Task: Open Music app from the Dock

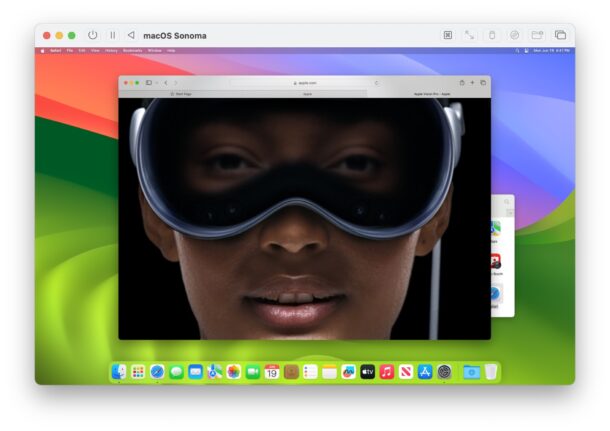Action: [x=387, y=372]
